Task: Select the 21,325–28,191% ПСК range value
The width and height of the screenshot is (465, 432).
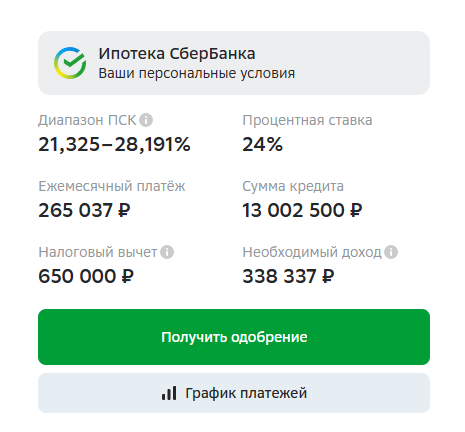Action: point(114,144)
